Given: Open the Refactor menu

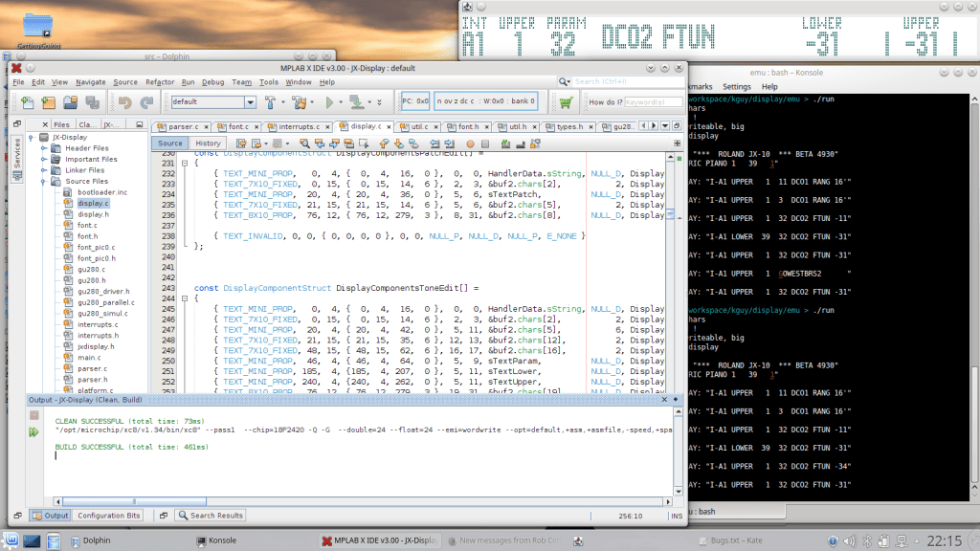Looking at the screenshot, I should click(160, 82).
